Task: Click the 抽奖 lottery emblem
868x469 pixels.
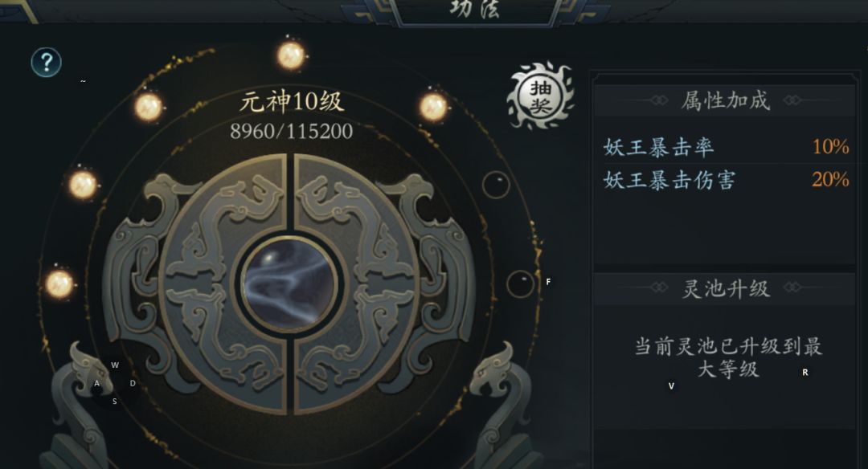Action: coord(540,96)
